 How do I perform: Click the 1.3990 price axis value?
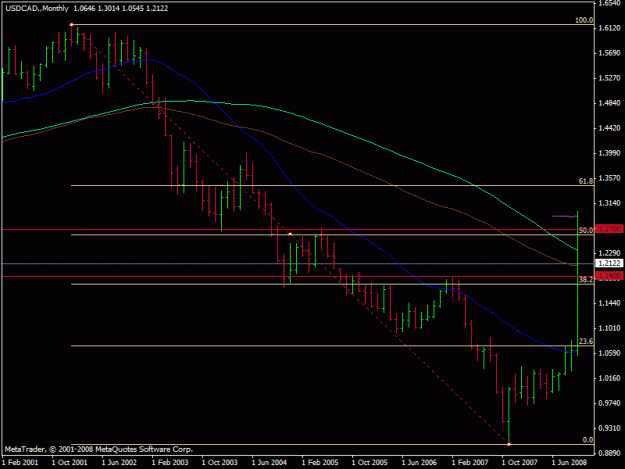[x=610, y=153]
